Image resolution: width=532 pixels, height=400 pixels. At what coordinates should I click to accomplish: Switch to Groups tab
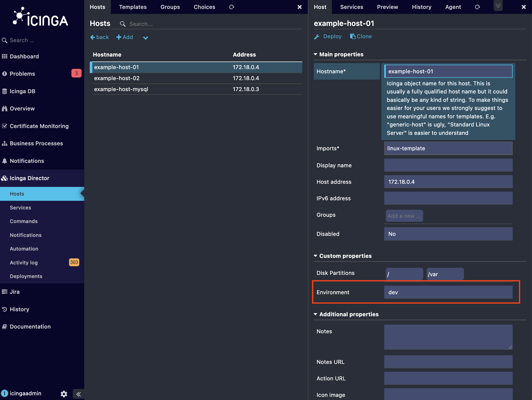(x=170, y=7)
